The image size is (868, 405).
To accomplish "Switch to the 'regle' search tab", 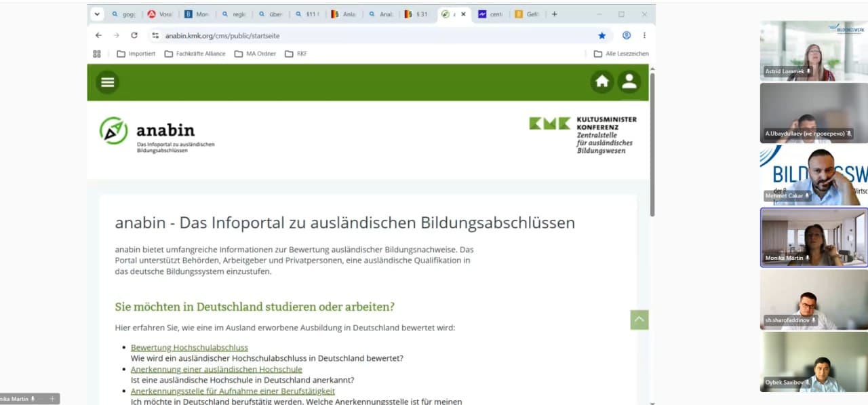I will (x=233, y=14).
